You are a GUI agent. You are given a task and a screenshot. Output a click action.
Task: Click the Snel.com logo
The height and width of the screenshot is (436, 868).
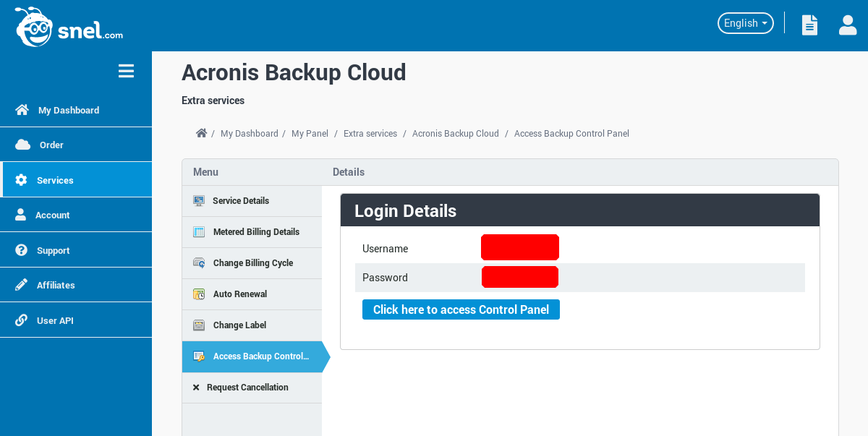[x=68, y=27]
